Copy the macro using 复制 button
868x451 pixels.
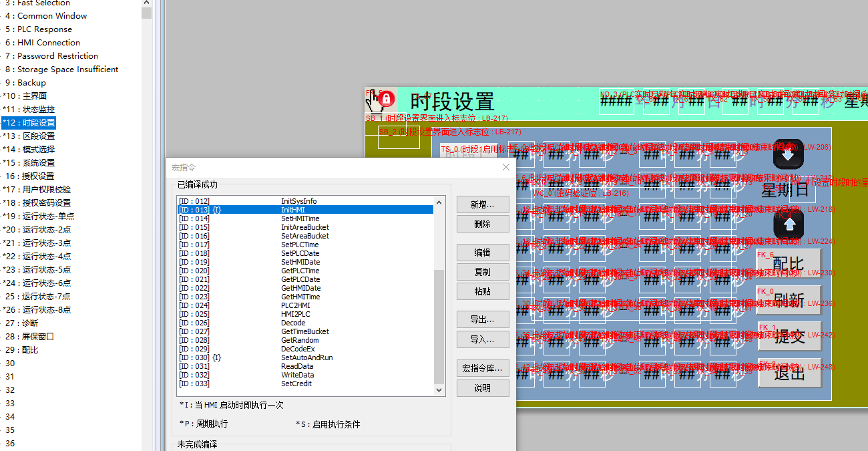(483, 272)
